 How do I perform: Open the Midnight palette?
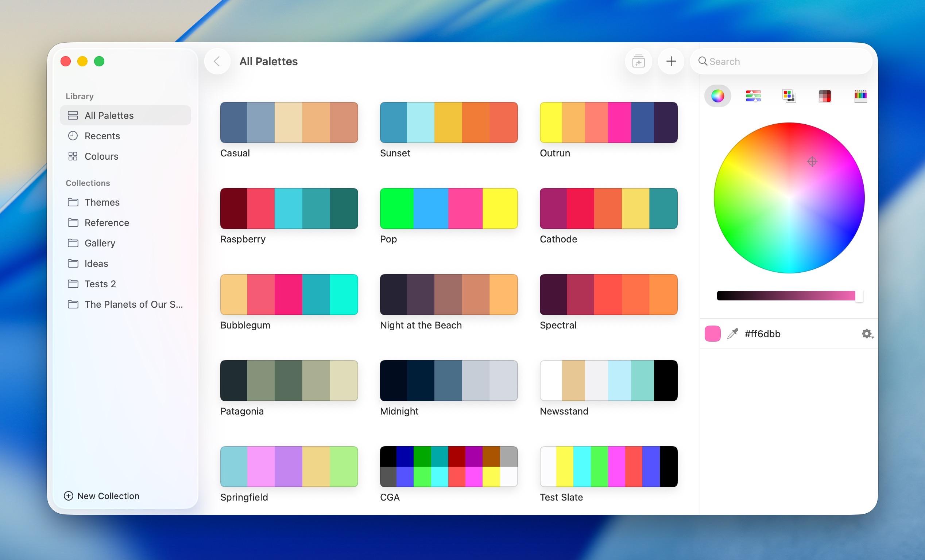tap(449, 380)
